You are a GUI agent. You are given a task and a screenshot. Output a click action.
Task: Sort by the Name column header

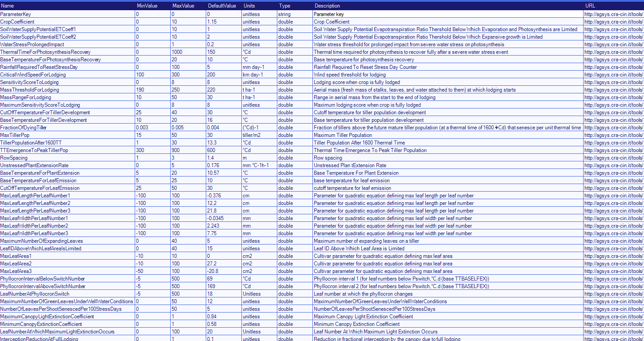pyautogui.click(x=68, y=6)
